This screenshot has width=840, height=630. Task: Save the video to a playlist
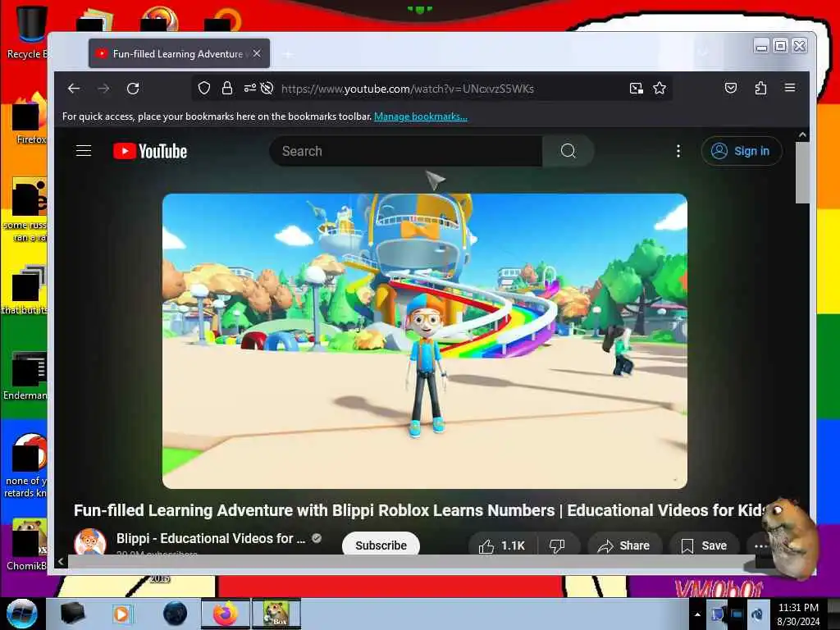click(x=704, y=546)
